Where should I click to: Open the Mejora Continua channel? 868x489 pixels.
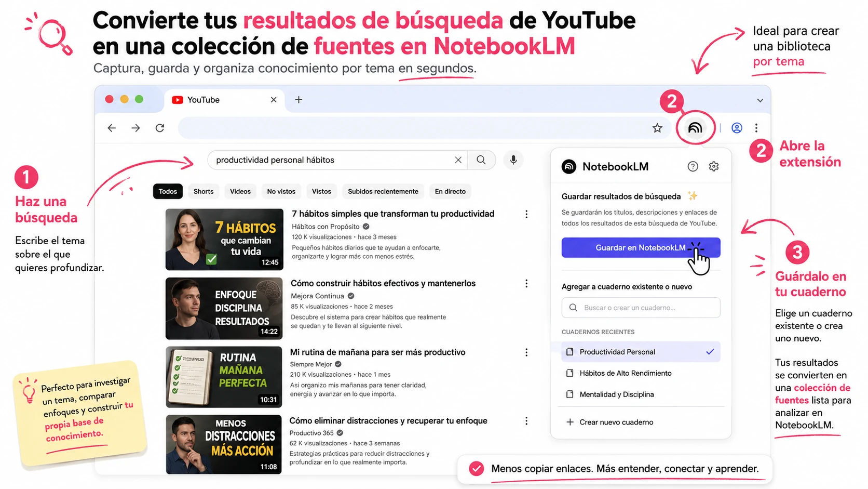[317, 296]
